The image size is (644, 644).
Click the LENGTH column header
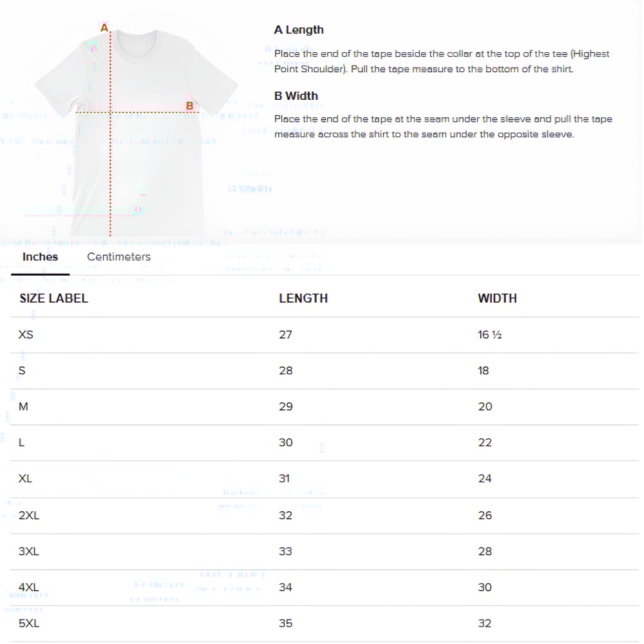point(303,298)
